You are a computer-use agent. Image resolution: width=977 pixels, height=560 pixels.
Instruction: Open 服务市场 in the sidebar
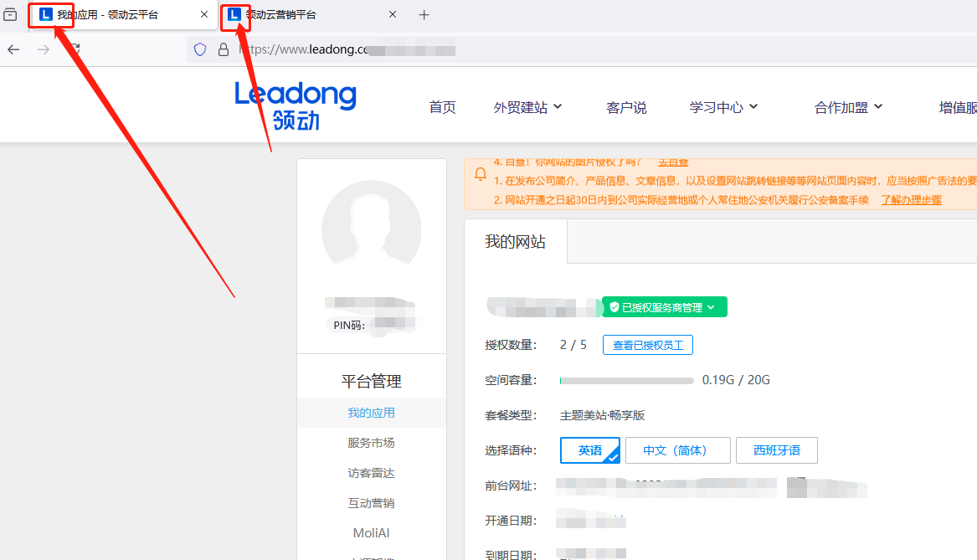(371, 442)
